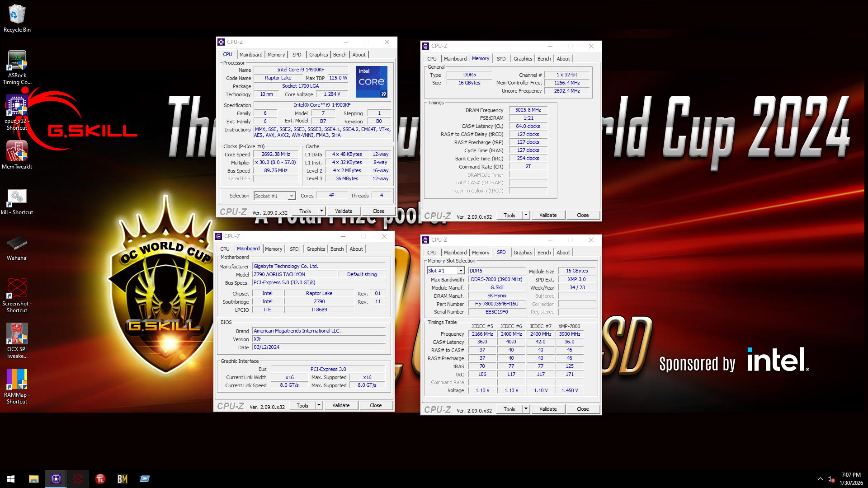Screen dimensions: 868x488
Task: Click CPU-Z title icon in SPD window
Action: pyautogui.click(x=425, y=240)
